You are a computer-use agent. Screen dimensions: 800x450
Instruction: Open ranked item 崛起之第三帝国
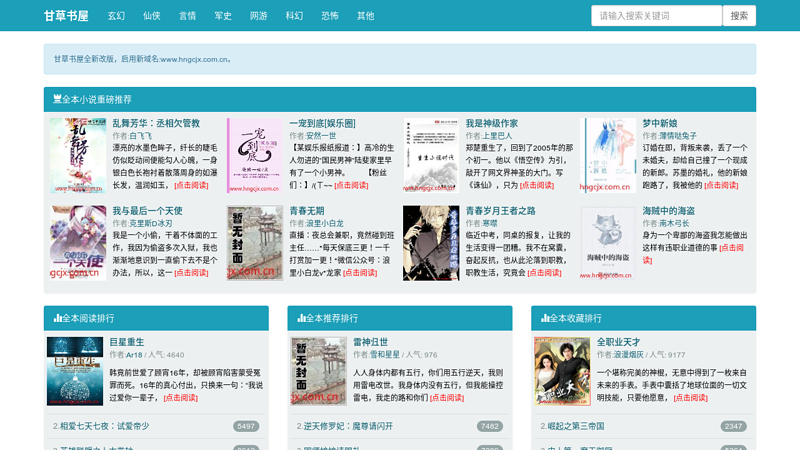(576, 426)
